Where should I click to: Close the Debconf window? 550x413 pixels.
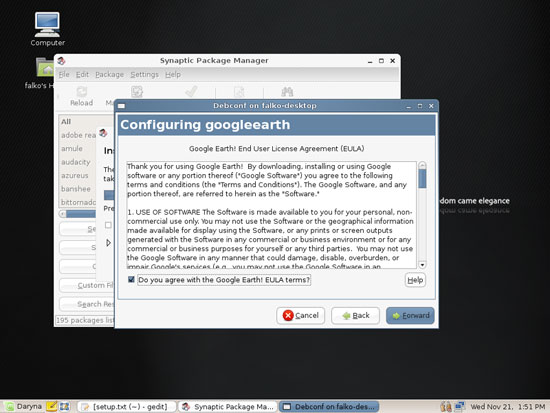click(431, 106)
